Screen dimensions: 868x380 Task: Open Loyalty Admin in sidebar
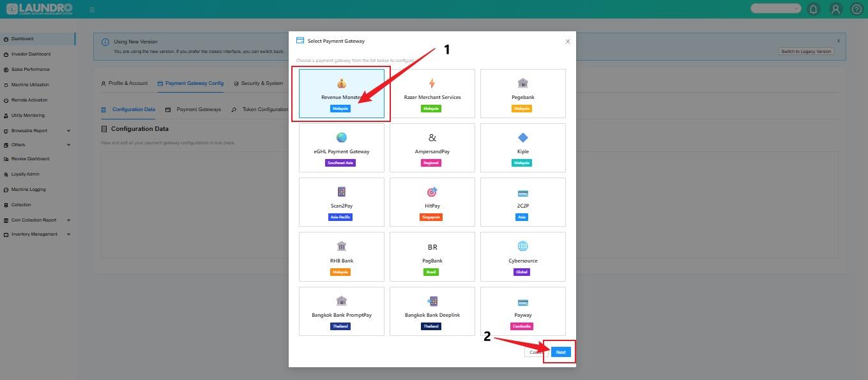point(38,174)
